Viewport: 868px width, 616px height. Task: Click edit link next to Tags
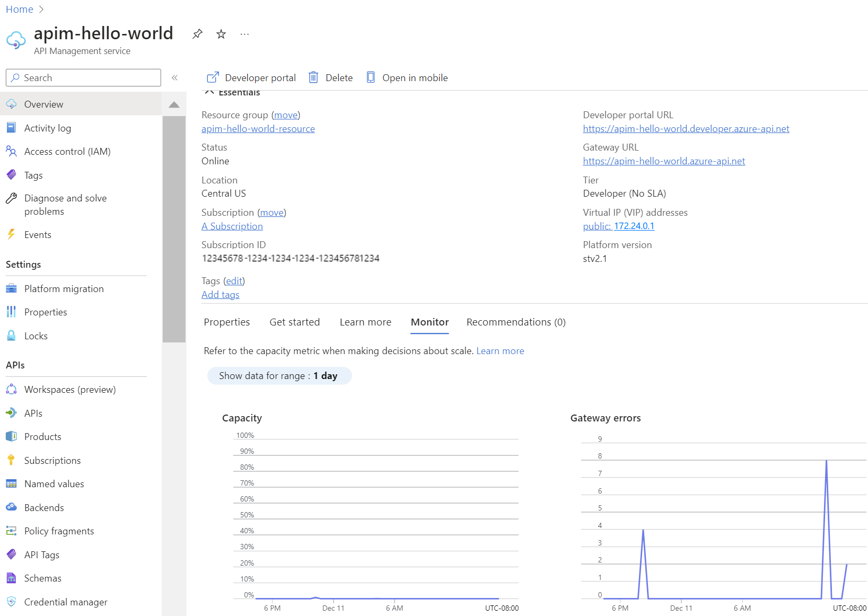click(234, 281)
